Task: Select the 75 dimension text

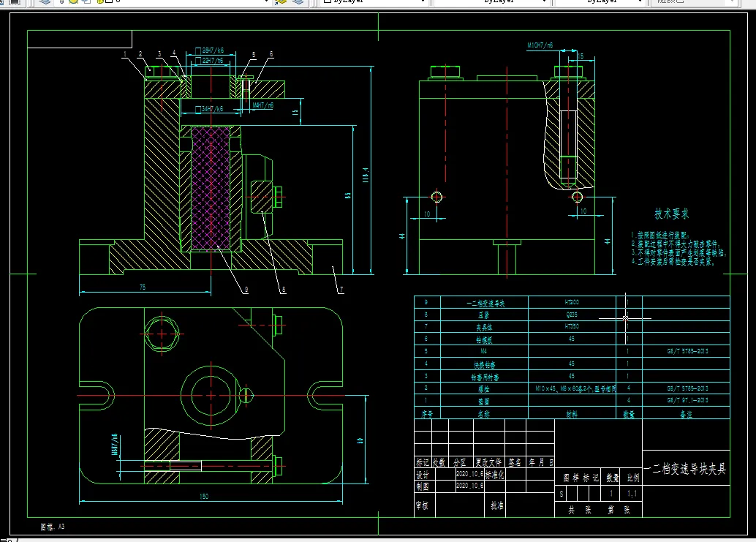Action: 143,287
